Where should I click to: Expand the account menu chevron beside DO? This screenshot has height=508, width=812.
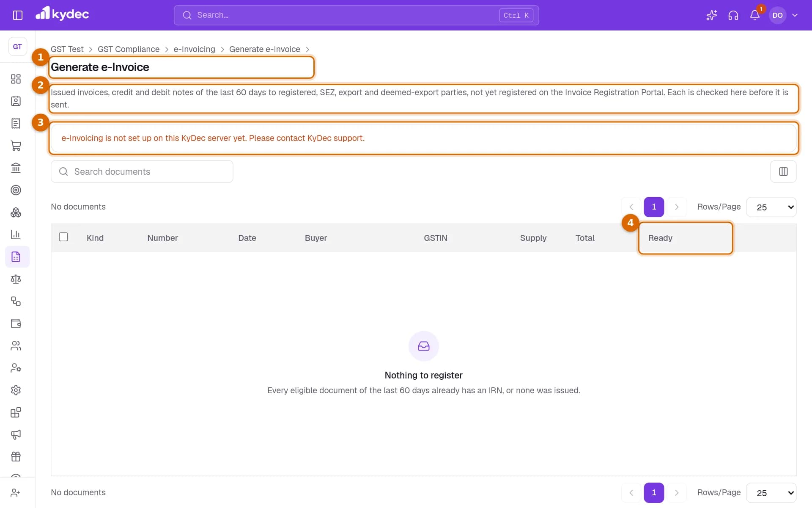[795, 15]
